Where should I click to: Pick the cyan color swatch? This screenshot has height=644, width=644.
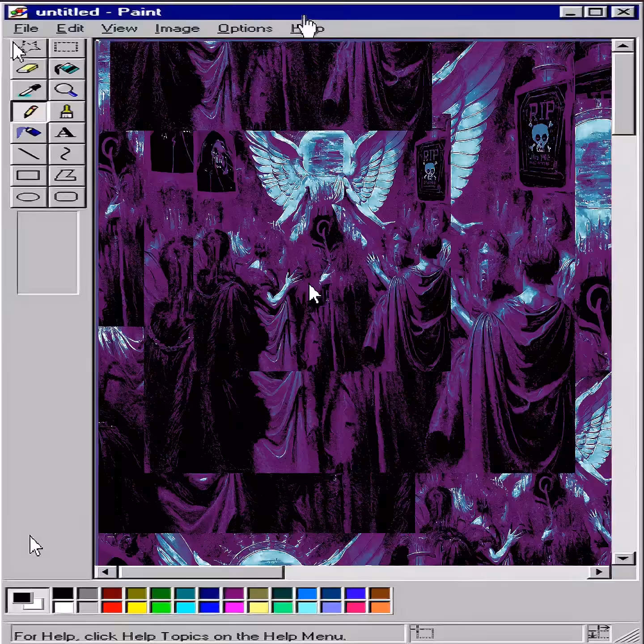click(x=185, y=607)
